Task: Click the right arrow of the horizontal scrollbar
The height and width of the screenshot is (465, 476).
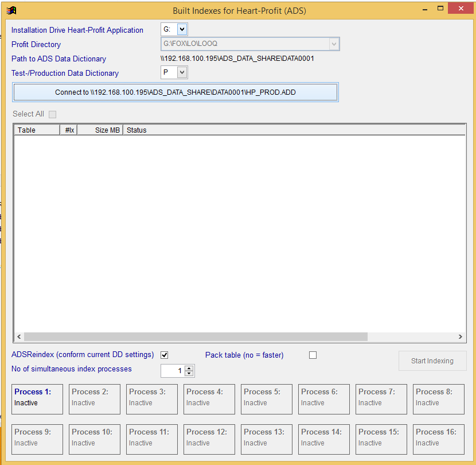Action: 460,337
